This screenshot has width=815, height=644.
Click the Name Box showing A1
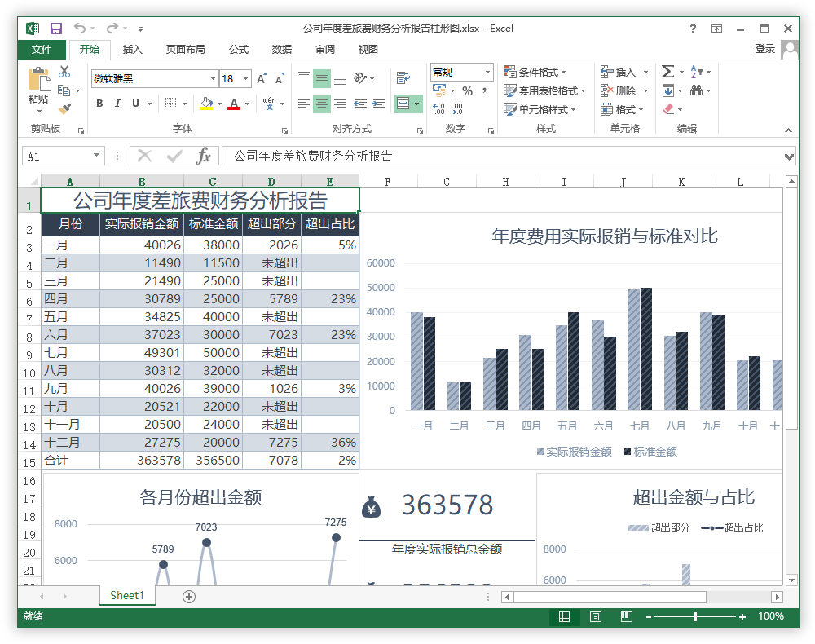[x=55, y=156]
